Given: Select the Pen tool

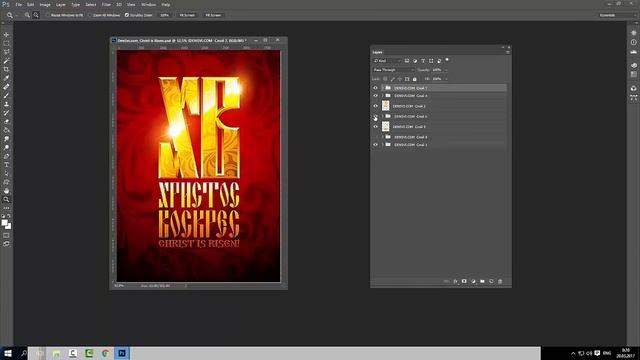Looking at the screenshot, I should coord(6,156).
